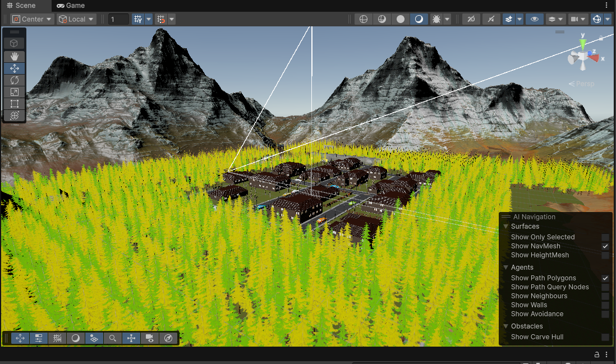Click the bottom overlay Orientation gizmo icon
This screenshot has height=364, width=616.
(131, 338)
